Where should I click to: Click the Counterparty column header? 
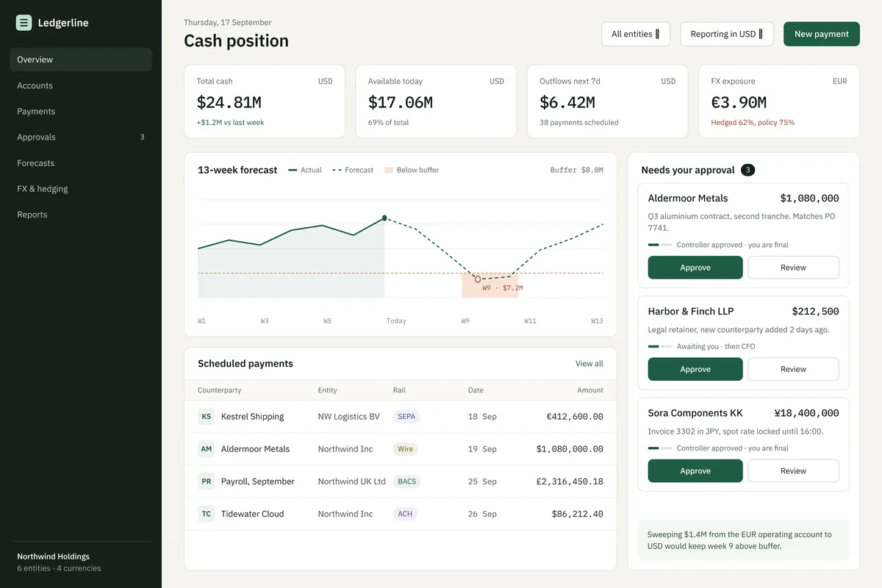pos(220,390)
